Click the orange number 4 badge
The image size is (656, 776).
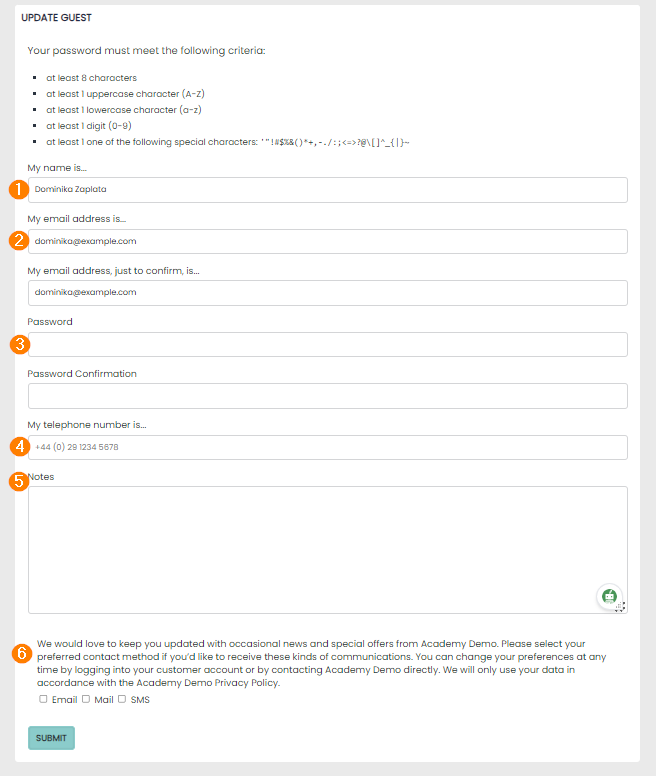click(x=18, y=446)
